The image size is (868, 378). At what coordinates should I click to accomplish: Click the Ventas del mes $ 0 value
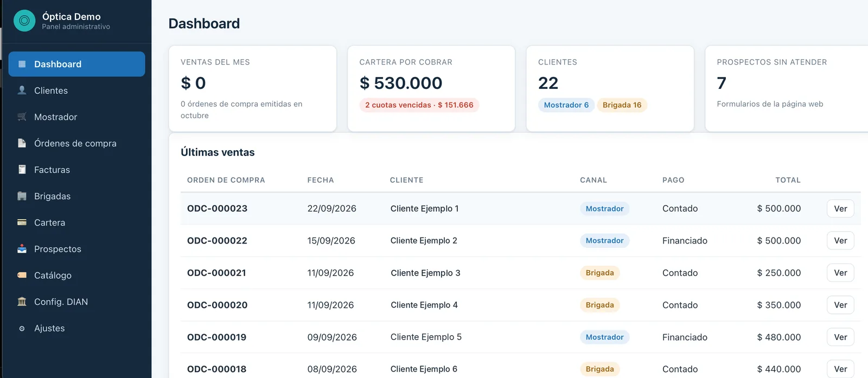[x=193, y=83]
